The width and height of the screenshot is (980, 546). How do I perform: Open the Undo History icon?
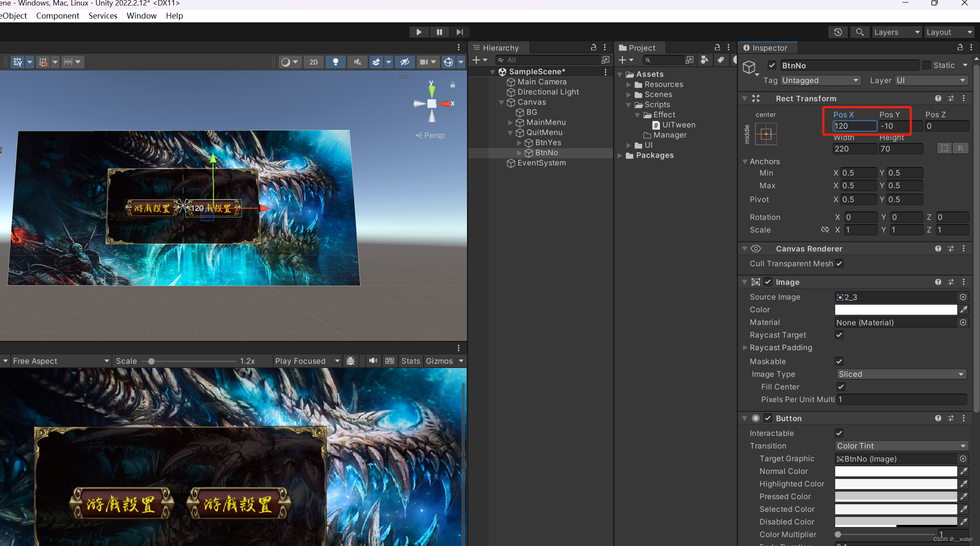point(838,32)
